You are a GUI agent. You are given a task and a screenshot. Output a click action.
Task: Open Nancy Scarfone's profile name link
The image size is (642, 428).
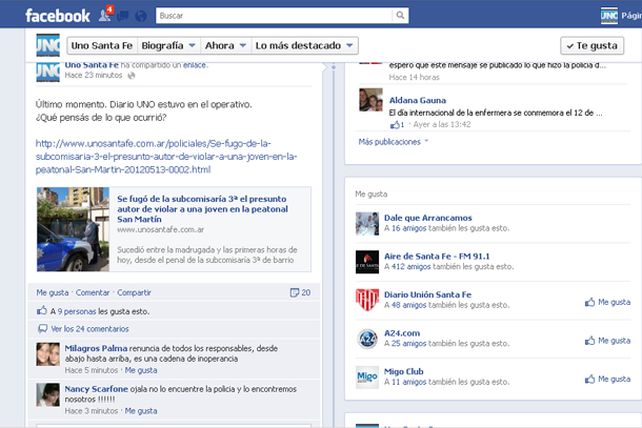(96, 389)
